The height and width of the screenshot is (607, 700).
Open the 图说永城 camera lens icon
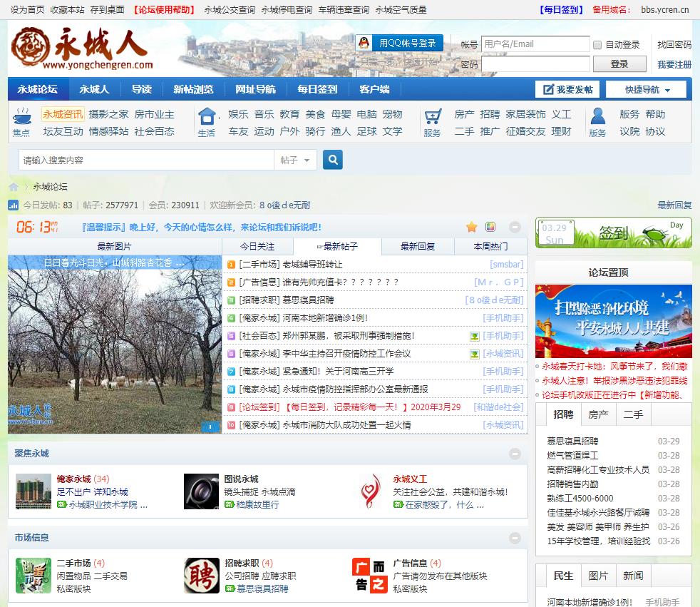pos(202,491)
